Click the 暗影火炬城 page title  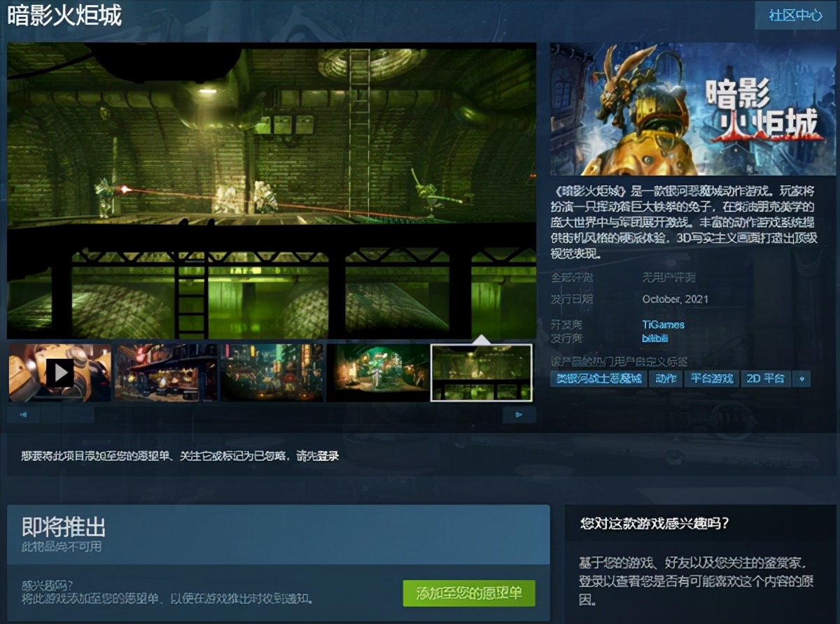pos(64,15)
